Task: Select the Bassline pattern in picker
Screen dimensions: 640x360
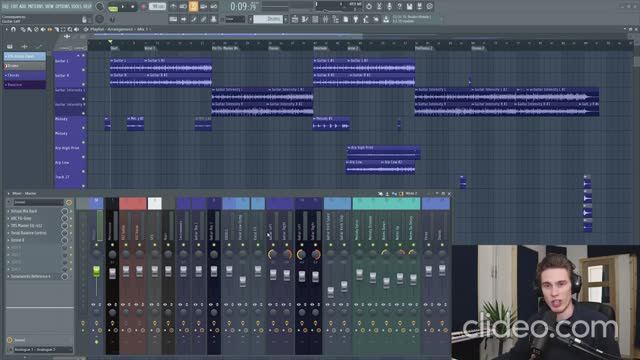Action: tap(25, 84)
